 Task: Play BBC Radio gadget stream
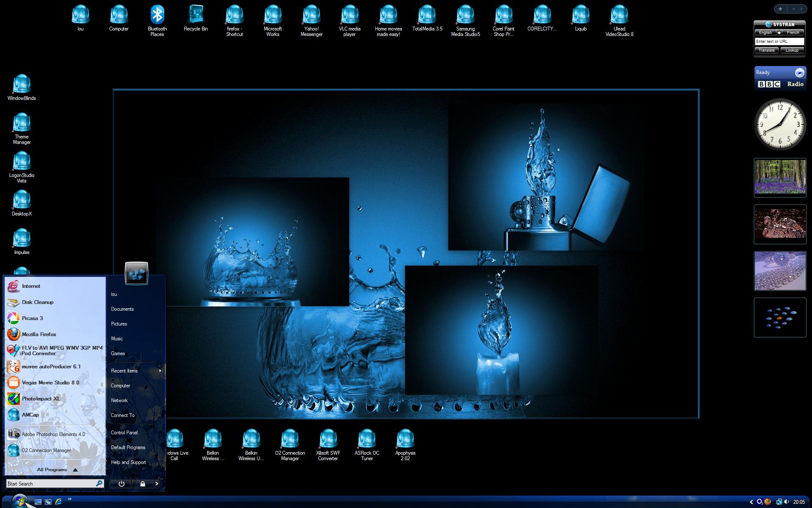click(799, 72)
